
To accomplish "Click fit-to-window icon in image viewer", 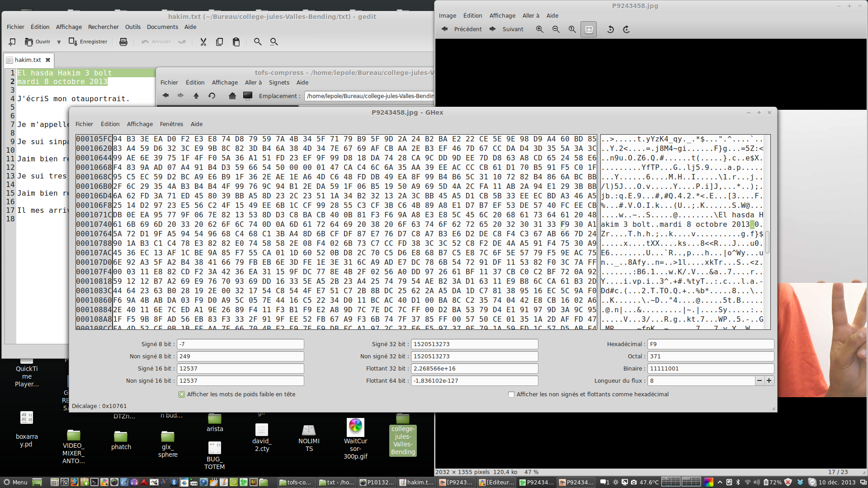I will pos(589,29).
